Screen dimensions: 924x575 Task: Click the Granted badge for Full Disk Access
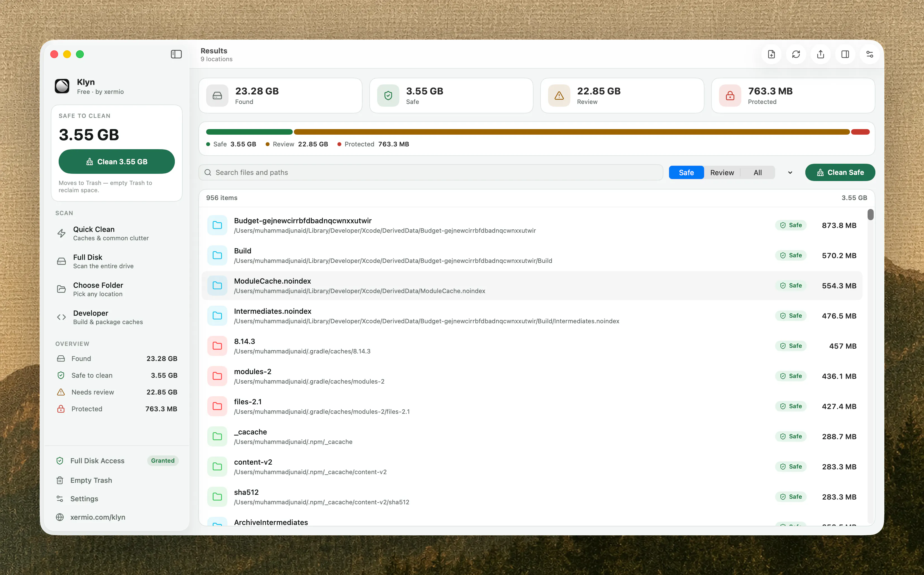point(163,460)
